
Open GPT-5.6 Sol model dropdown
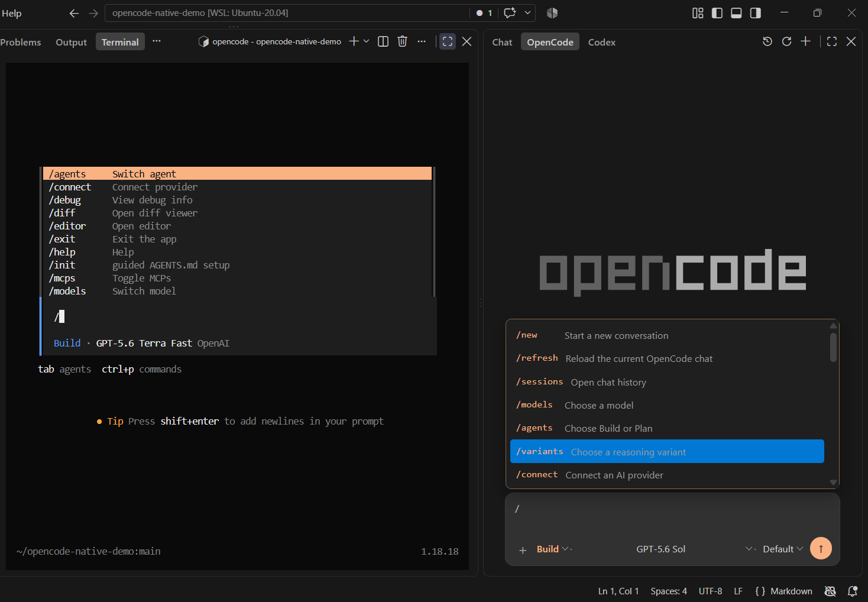click(x=695, y=549)
